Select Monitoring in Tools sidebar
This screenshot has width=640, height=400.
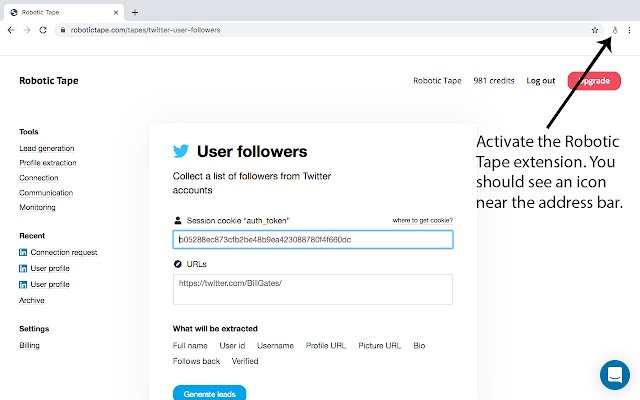37,207
